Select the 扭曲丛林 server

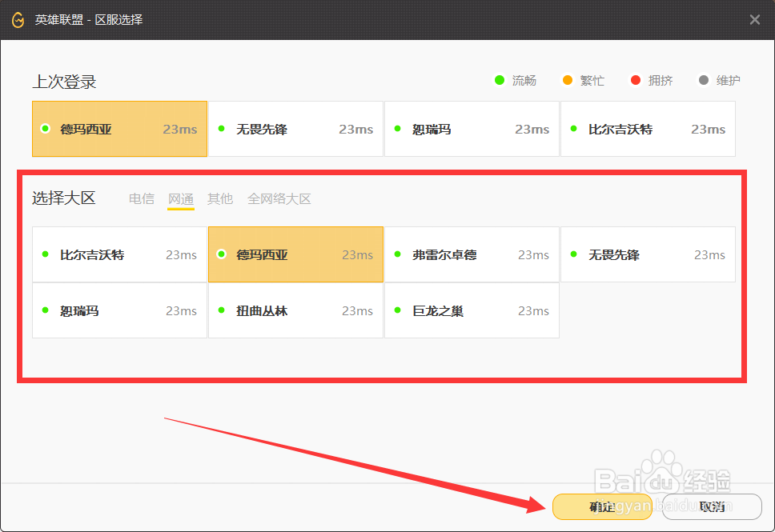point(295,310)
